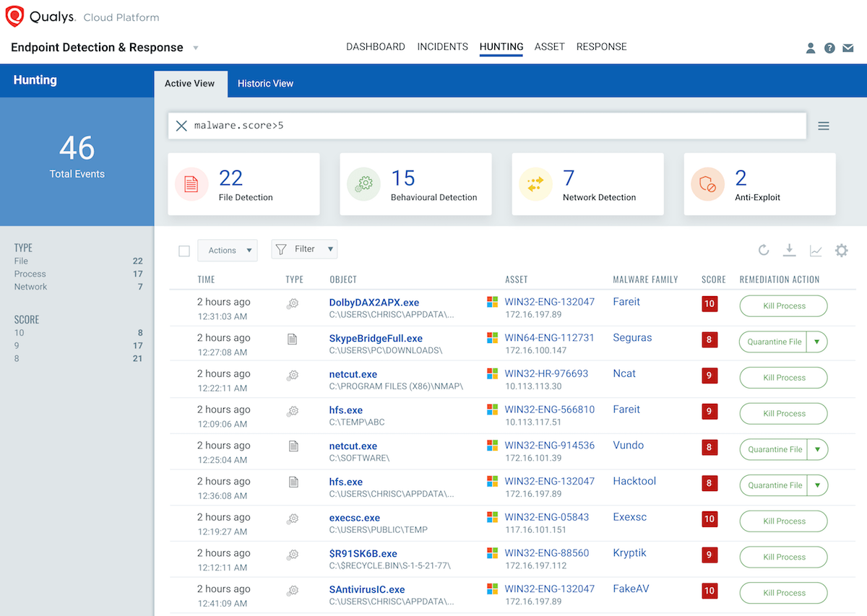Open the 22 File Detection card

pyautogui.click(x=243, y=184)
